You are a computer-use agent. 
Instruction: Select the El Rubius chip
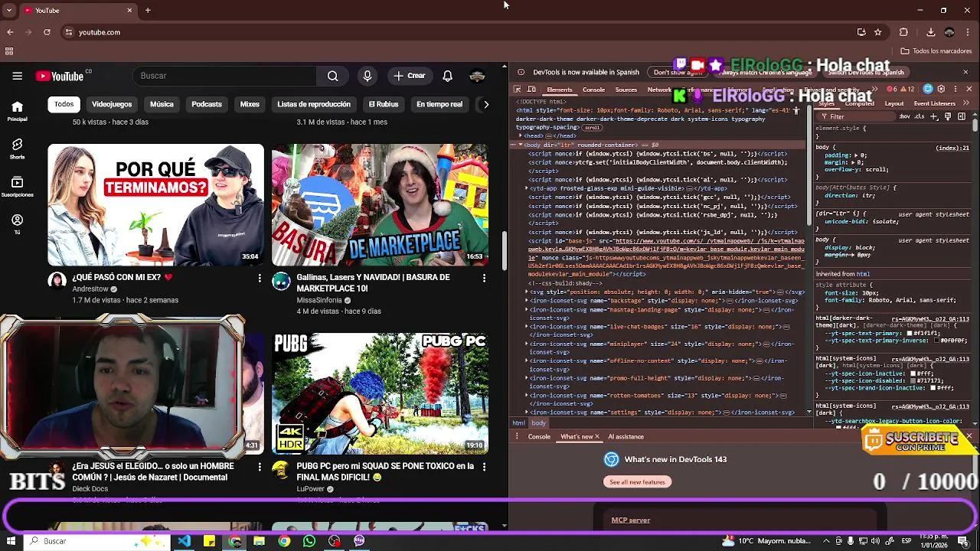point(384,104)
